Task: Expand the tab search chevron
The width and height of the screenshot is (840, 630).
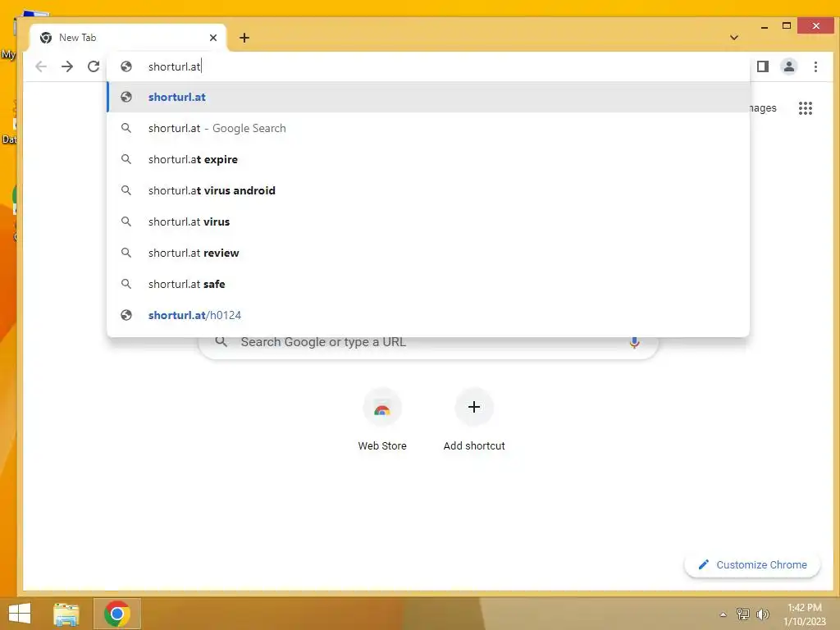Action: 734,38
